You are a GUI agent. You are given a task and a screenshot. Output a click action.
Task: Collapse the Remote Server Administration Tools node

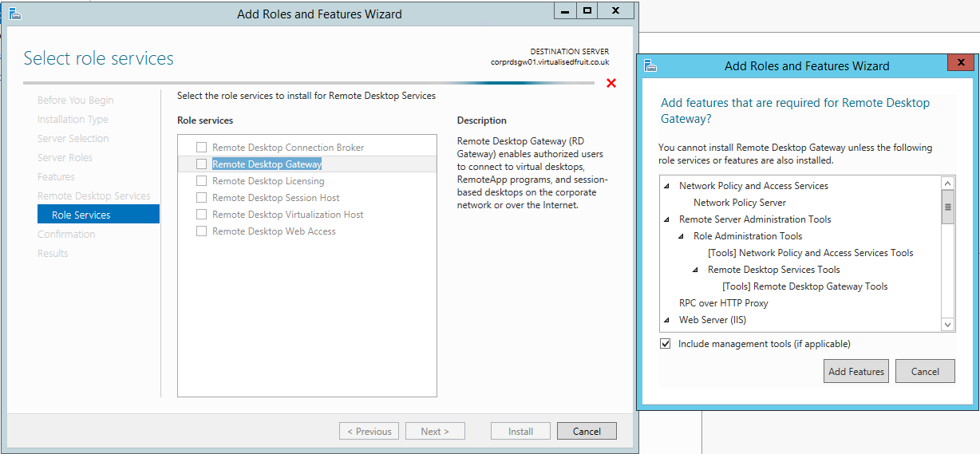[x=666, y=219]
